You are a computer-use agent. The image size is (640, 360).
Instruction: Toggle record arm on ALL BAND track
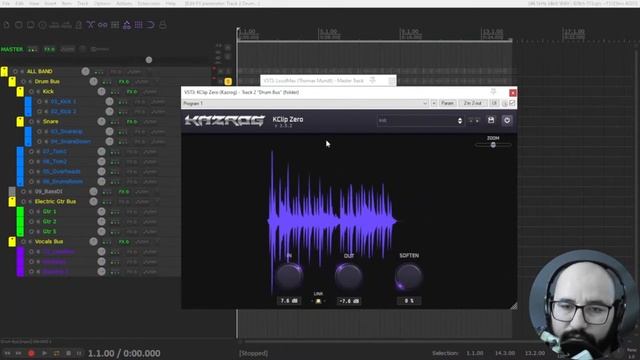[x=16, y=71]
